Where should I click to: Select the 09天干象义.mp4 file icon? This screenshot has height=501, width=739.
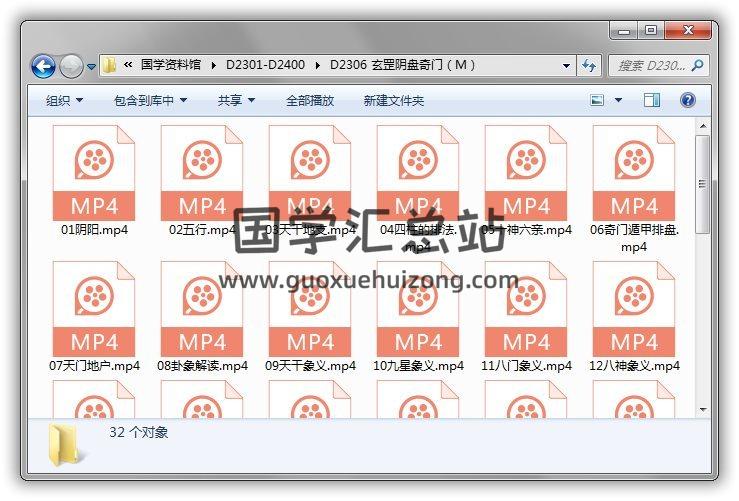310,309
